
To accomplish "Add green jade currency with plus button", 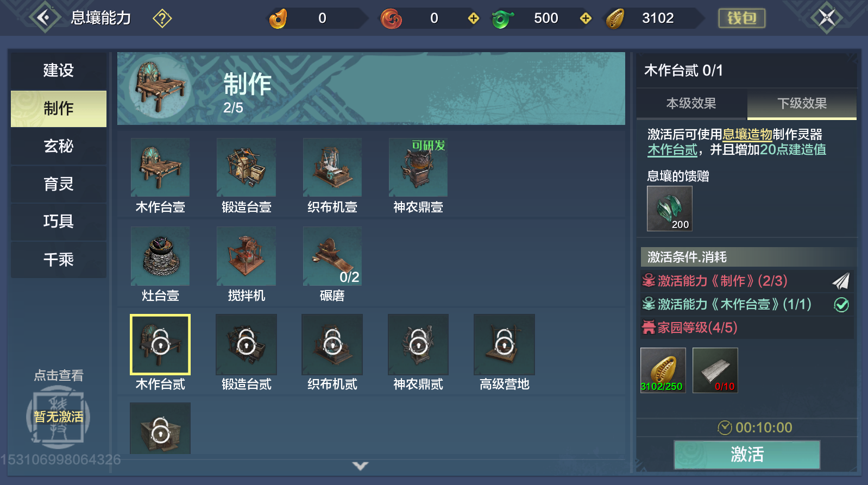I will pyautogui.click(x=586, y=18).
